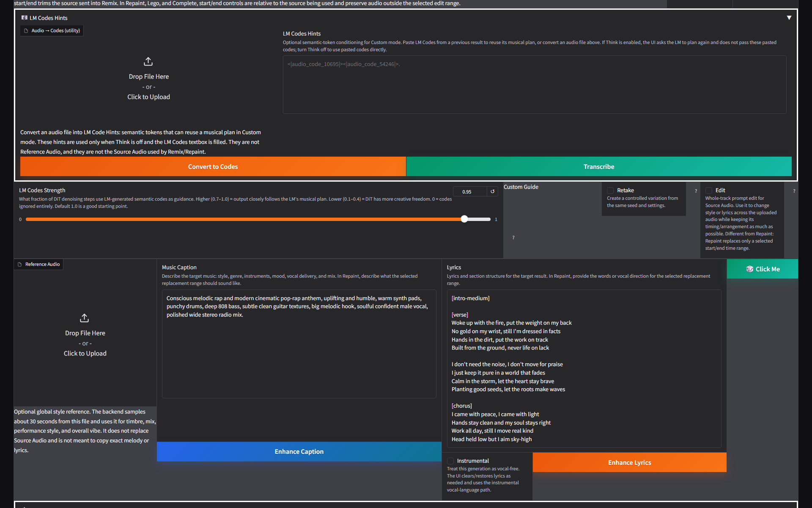Reset LM Codes Strength with the circular arrow icon
The height and width of the screenshot is (508, 812).
(x=492, y=192)
